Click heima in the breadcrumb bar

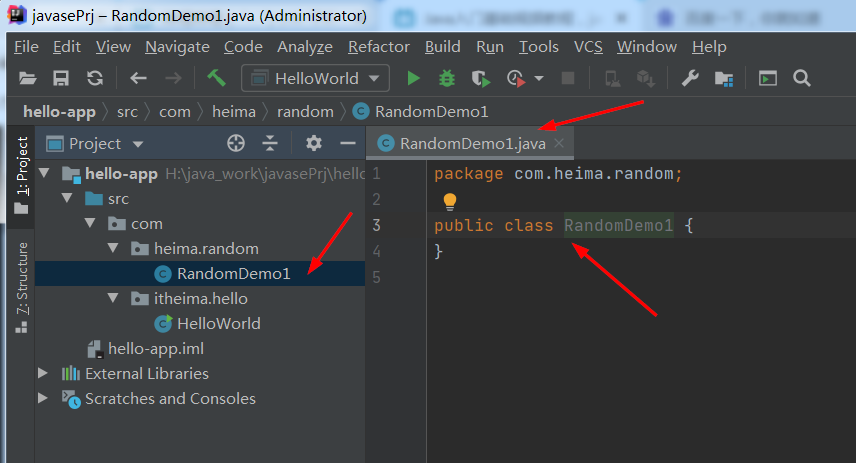[234, 112]
